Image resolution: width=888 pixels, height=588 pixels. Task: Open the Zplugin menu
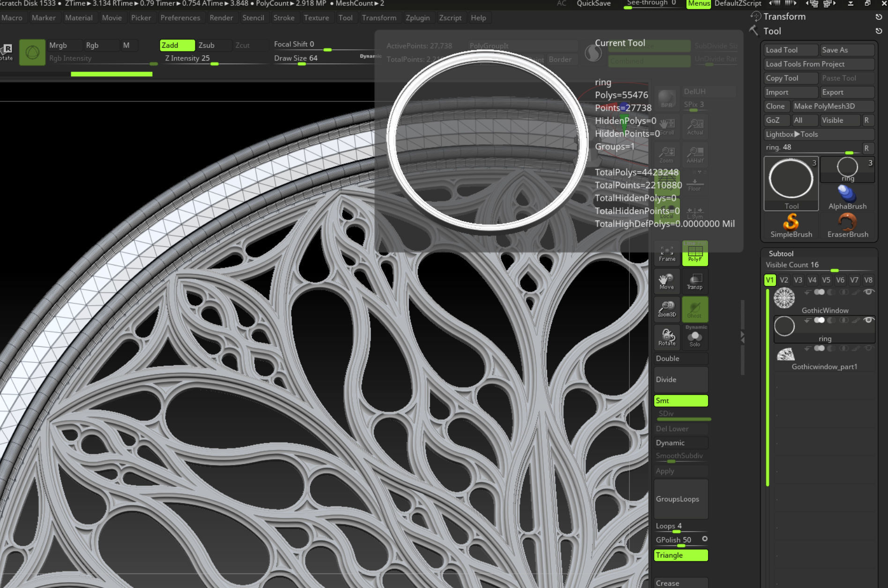pos(417,18)
